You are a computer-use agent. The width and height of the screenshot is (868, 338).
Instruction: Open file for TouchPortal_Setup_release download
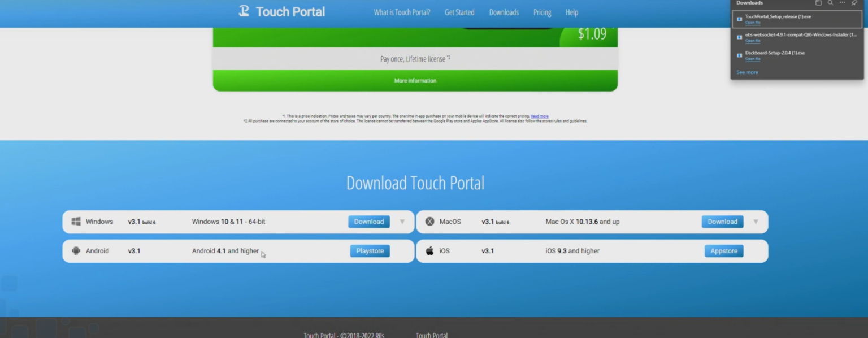pyautogui.click(x=752, y=23)
